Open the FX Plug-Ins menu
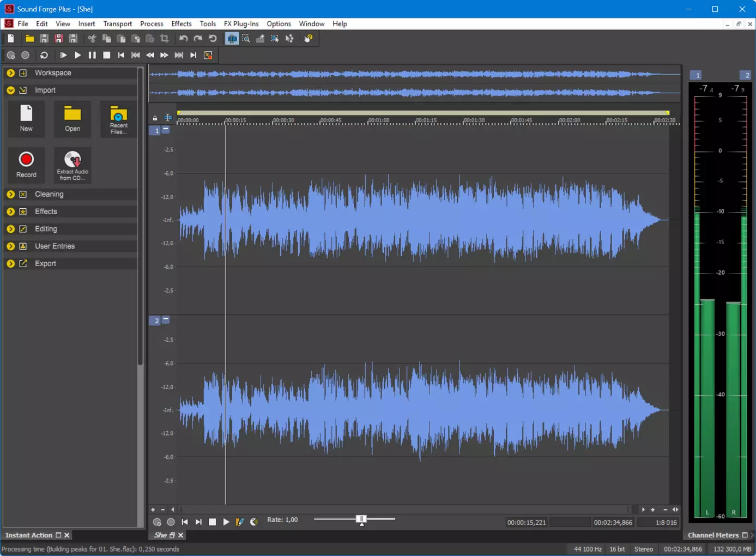Viewport: 756px width, 556px height. [x=241, y=24]
